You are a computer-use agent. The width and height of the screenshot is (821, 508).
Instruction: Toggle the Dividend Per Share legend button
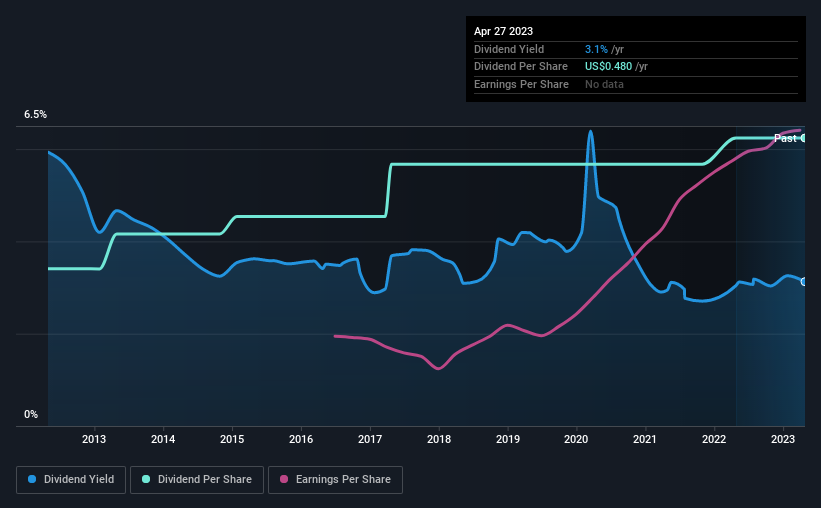click(x=197, y=480)
